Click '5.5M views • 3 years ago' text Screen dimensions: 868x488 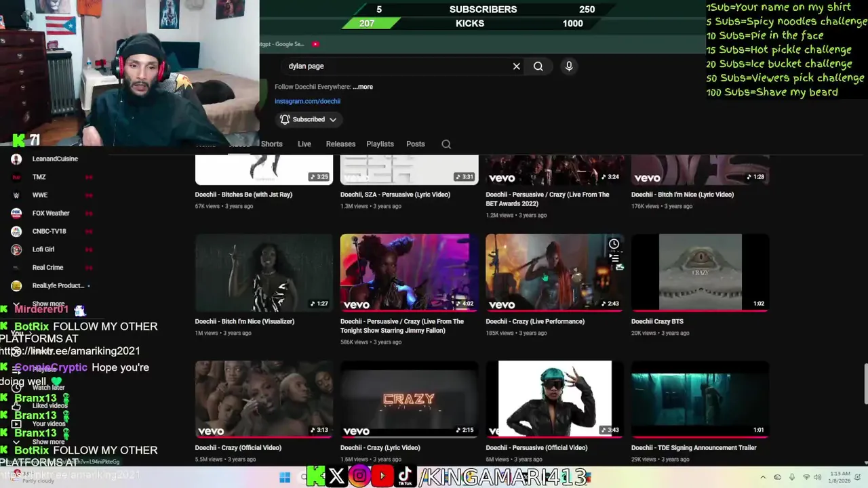(x=225, y=460)
